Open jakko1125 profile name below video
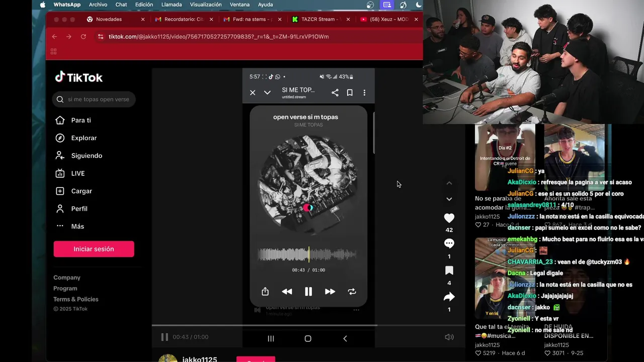This screenshot has width=644, height=362. (x=200, y=359)
